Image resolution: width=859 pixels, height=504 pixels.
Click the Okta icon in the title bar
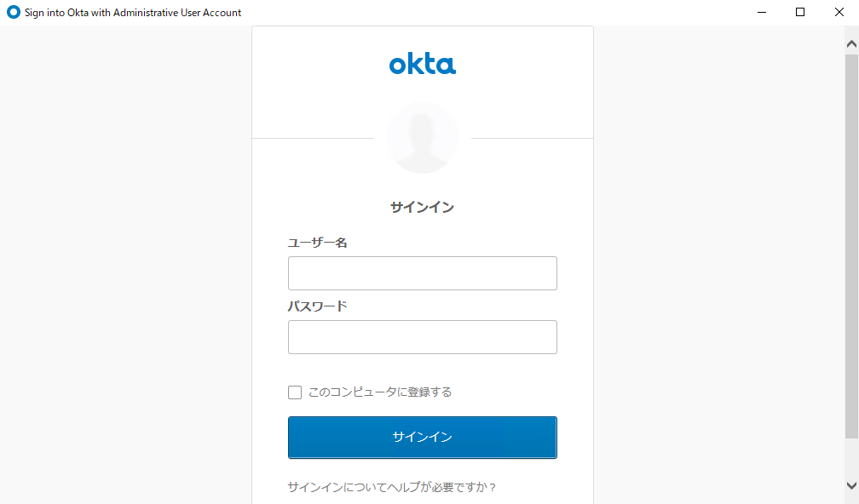13,13
